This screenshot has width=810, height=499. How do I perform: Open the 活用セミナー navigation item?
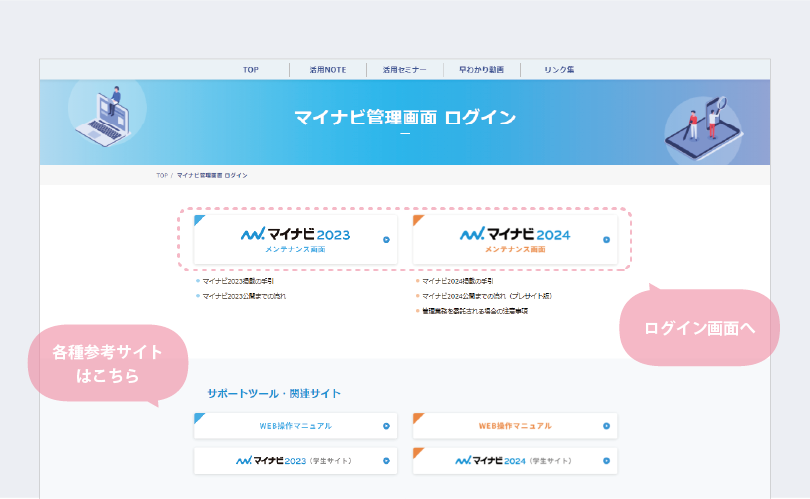[405, 70]
